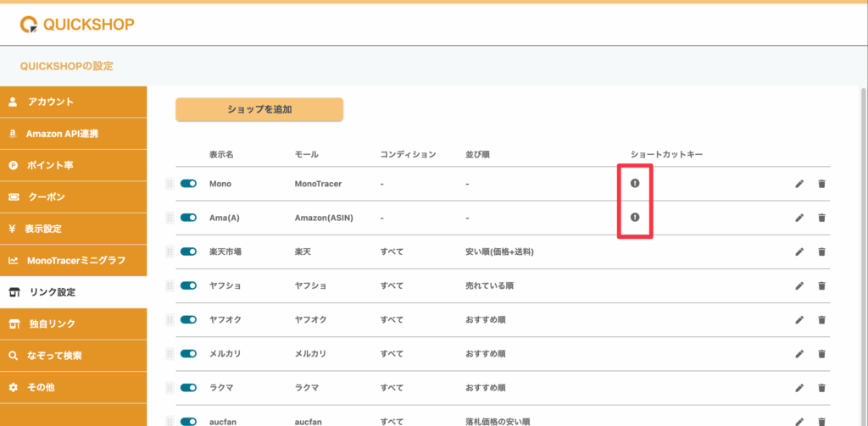Click the Mono row shortcut warning icon
The height and width of the screenshot is (426, 868).
click(x=635, y=183)
